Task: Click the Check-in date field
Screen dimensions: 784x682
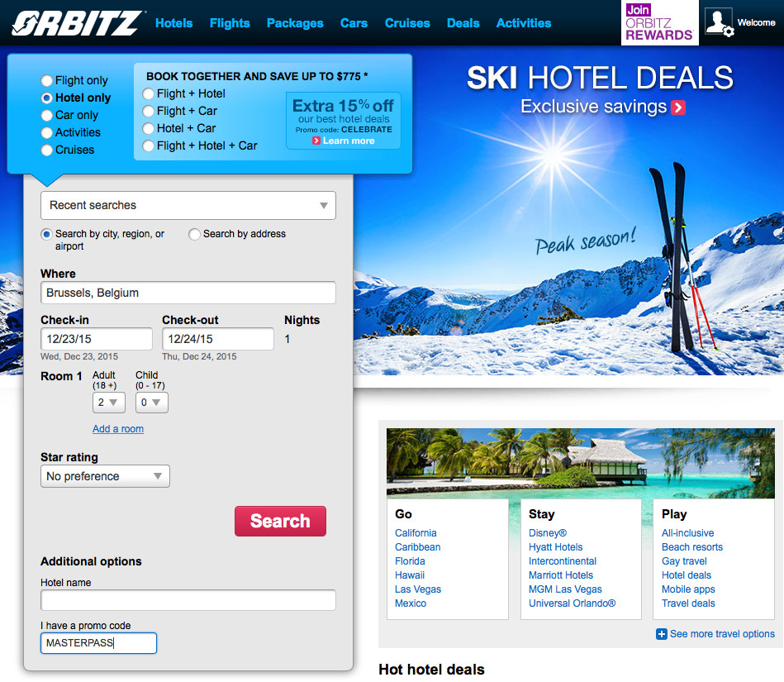Action: tap(97, 339)
